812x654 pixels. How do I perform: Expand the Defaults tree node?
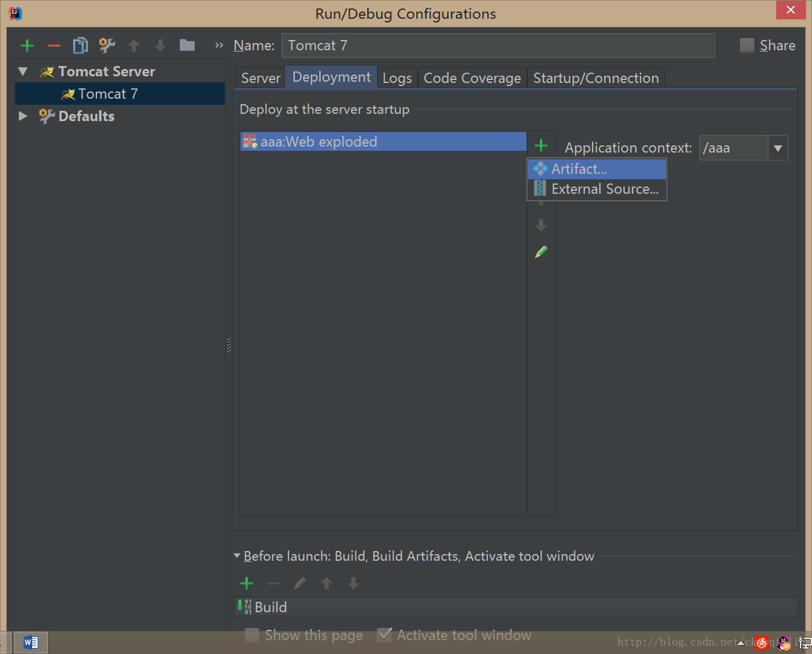[23, 116]
